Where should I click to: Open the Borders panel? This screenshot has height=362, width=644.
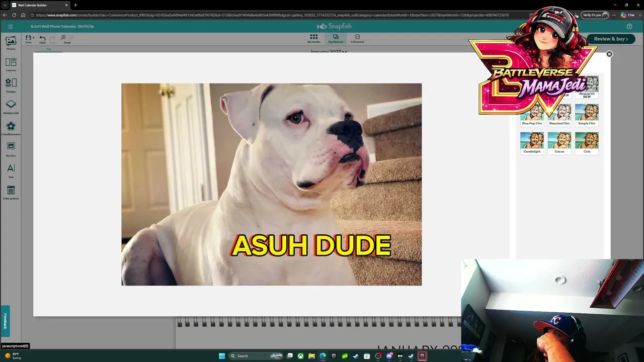point(11,149)
